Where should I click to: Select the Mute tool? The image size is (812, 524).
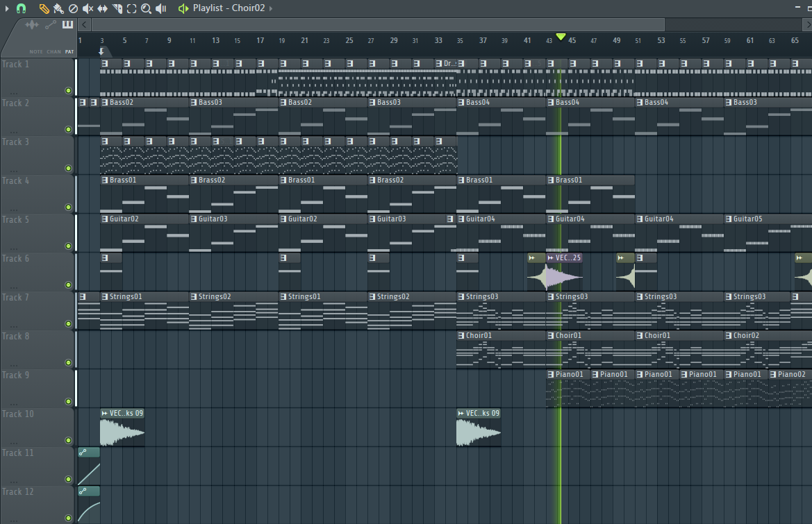click(x=88, y=8)
